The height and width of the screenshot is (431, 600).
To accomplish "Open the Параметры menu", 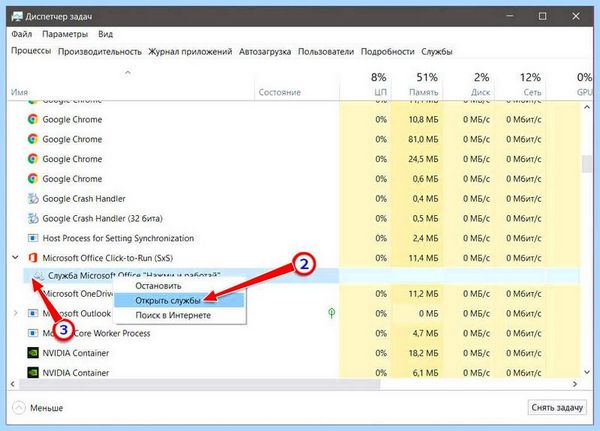I will [65, 34].
